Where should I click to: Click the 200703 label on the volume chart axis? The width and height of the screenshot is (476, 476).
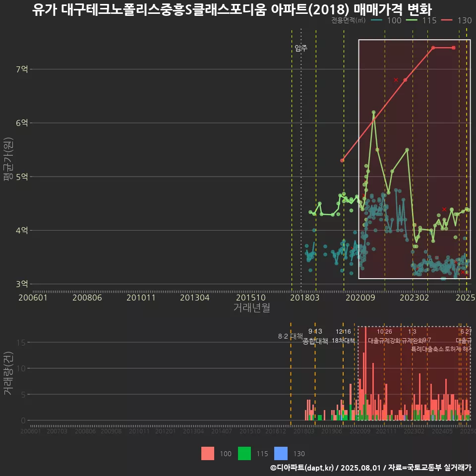point(57,431)
